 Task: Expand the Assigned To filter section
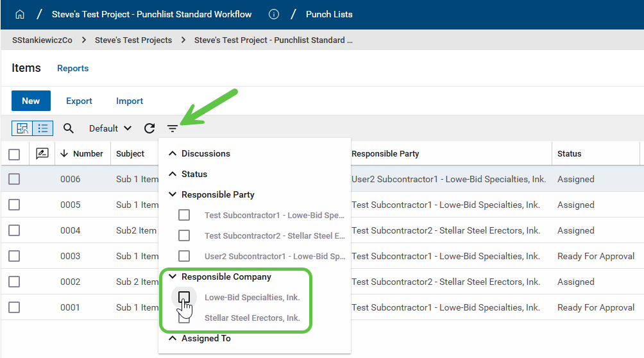pos(172,338)
